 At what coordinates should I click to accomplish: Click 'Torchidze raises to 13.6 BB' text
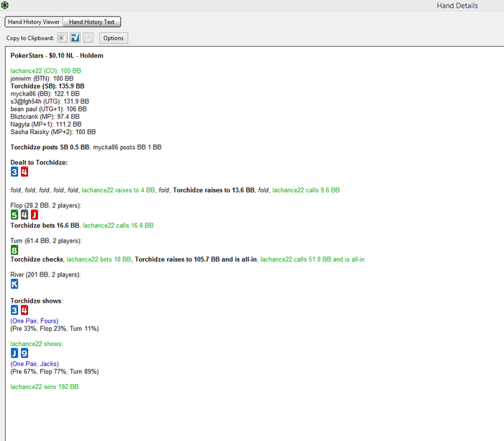tap(214, 190)
